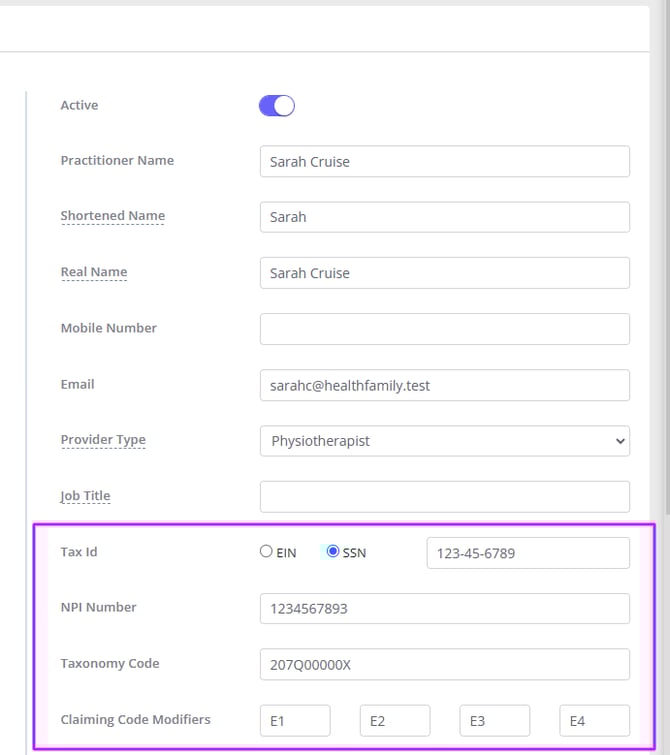Click the underlined Real Name label

[93, 272]
